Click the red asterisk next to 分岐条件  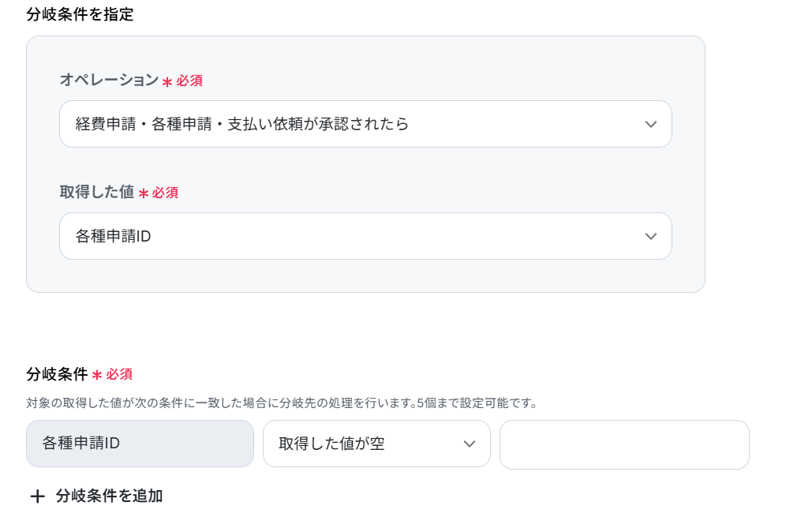coord(97,375)
